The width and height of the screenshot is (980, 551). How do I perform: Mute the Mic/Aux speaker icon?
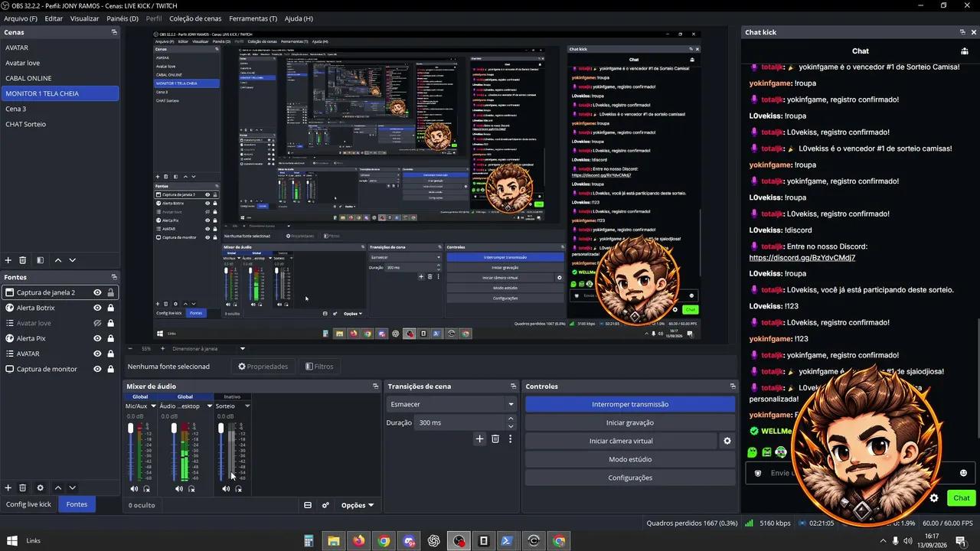pyautogui.click(x=134, y=488)
